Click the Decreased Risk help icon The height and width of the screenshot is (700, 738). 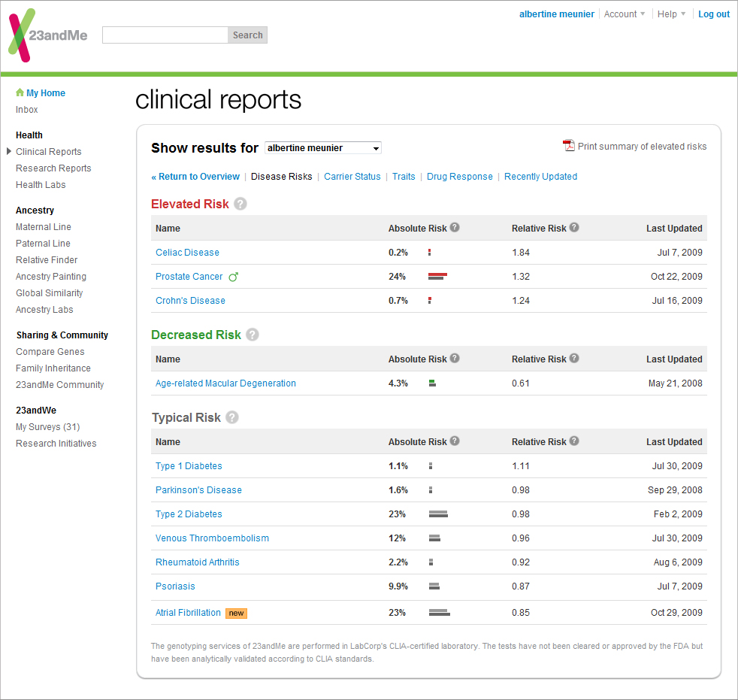(x=253, y=335)
